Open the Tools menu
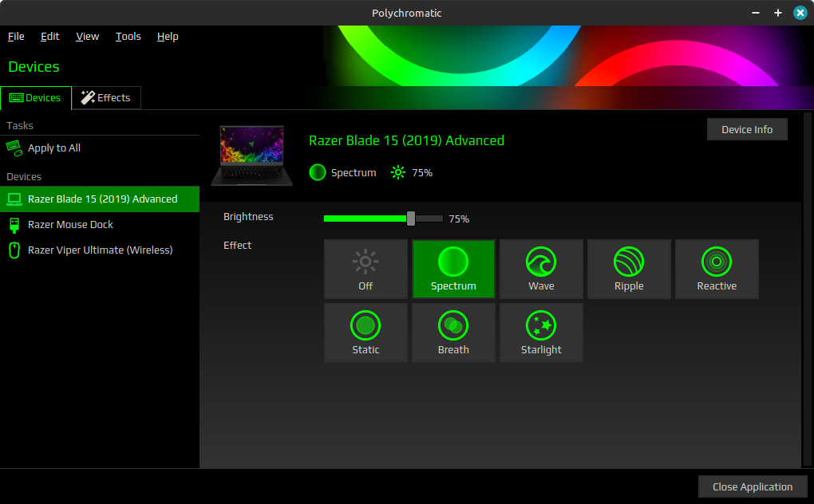Viewport: 814px width, 504px height. pos(128,37)
